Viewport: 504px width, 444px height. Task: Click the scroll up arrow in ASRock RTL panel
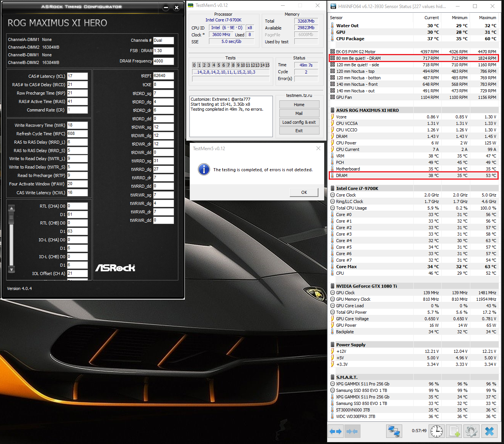11,208
